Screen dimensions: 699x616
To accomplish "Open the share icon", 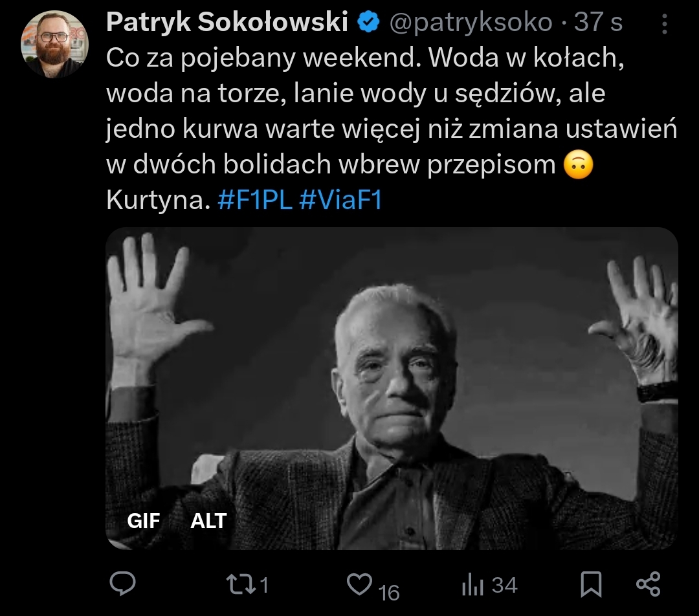I will (x=648, y=584).
